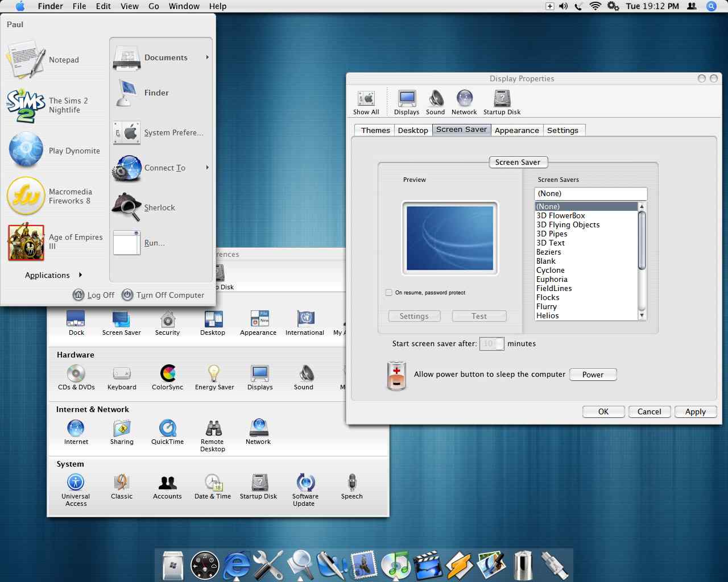Open Notepad from the start menu

pos(43,60)
